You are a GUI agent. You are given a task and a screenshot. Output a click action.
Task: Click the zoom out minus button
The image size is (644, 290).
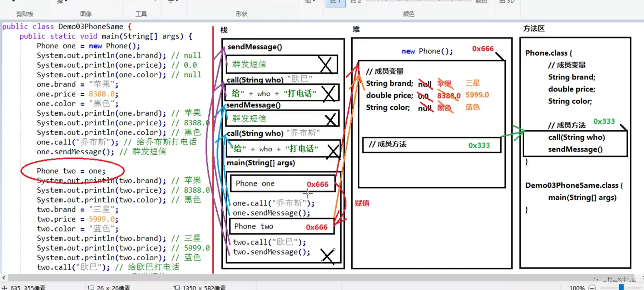tap(592, 288)
